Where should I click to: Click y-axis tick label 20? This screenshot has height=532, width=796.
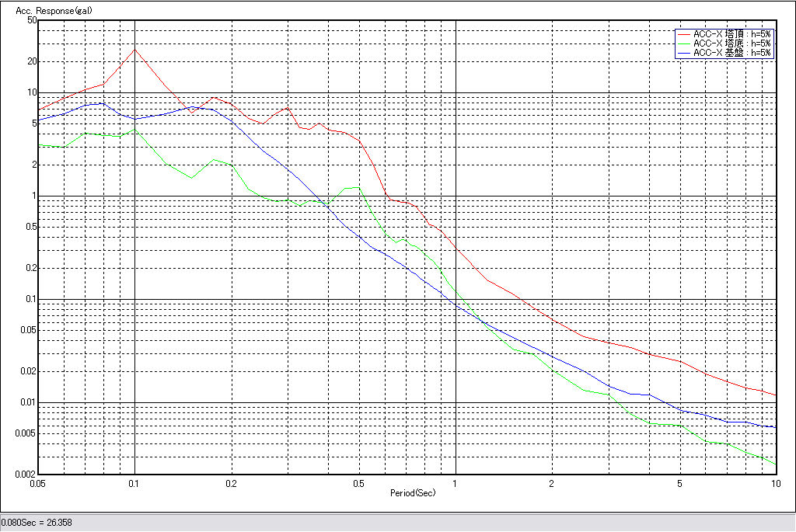(32, 61)
